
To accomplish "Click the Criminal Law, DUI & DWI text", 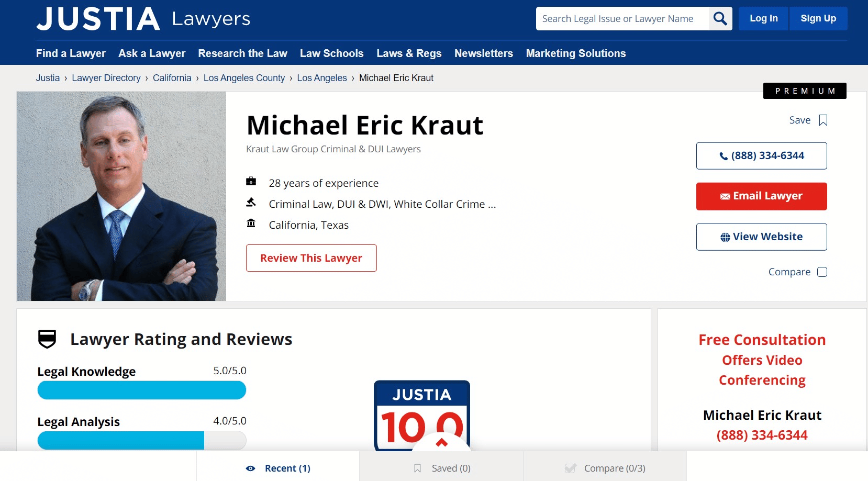I will 382,204.
